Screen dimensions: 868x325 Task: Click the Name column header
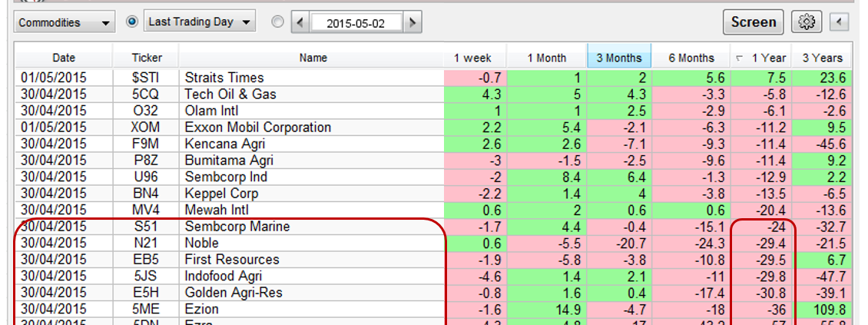coord(313,58)
